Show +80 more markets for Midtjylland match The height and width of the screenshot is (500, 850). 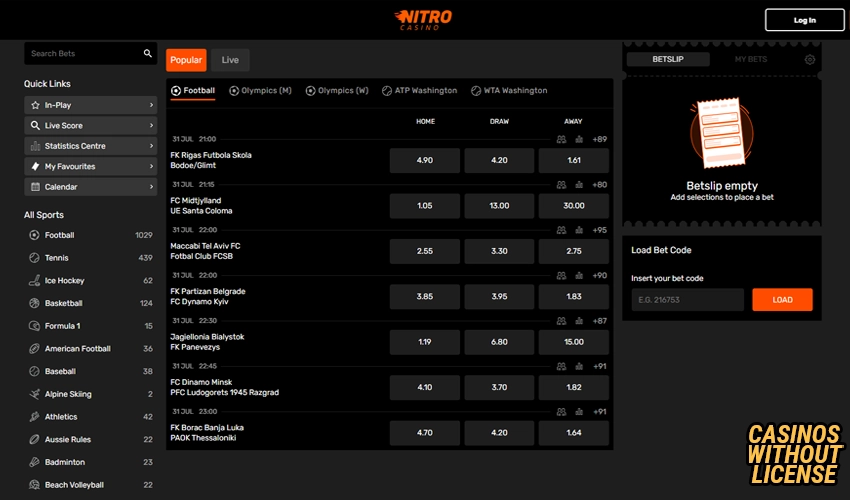click(x=600, y=185)
